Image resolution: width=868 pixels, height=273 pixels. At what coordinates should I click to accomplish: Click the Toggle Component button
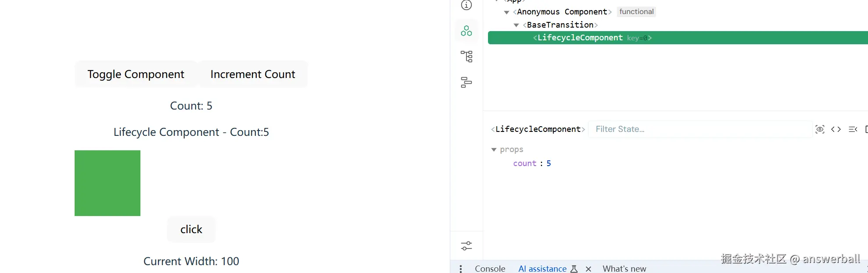(x=136, y=74)
